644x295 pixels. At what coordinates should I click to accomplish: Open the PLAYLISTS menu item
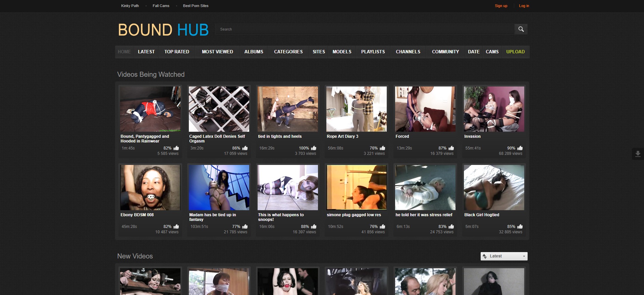click(373, 52)
